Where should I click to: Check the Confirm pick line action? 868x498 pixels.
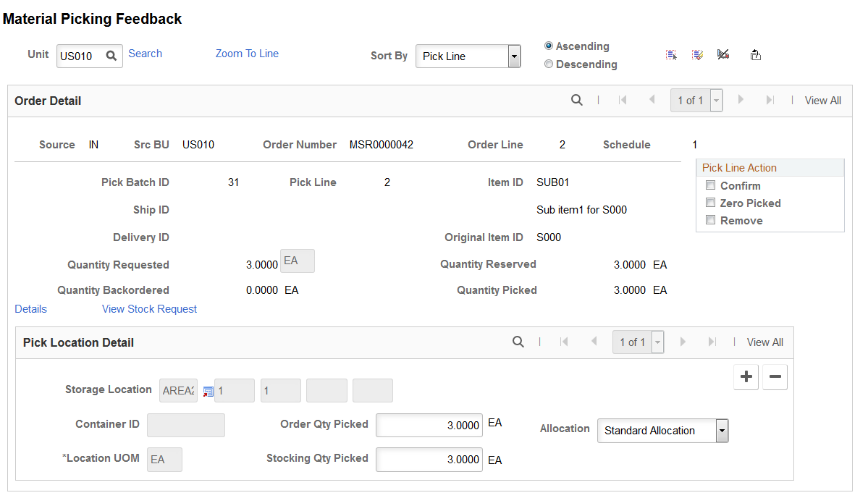click(711, 185)
